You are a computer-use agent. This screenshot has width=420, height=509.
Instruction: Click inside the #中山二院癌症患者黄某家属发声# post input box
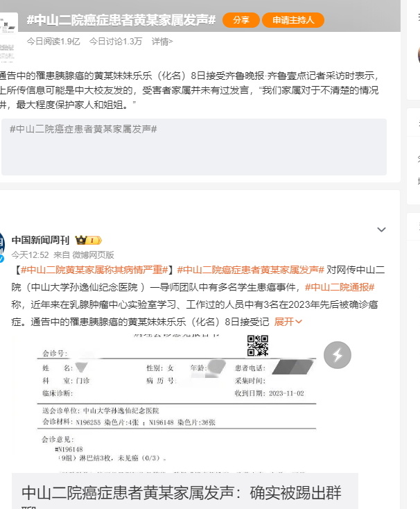coord(194,147)
